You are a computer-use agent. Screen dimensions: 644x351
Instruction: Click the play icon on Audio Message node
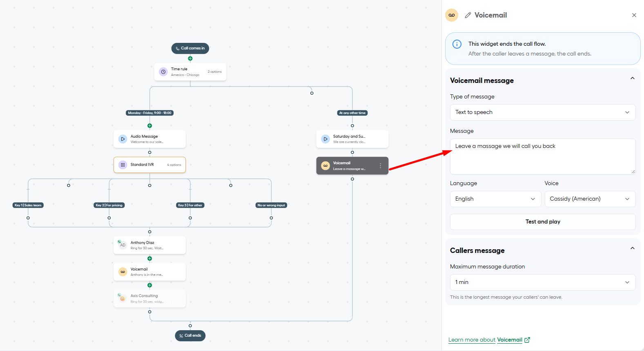123,139
